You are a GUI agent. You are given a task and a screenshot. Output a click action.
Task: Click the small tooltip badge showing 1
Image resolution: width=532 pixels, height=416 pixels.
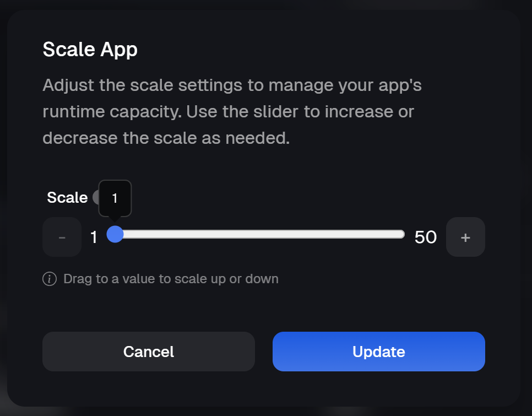(115, 198)
